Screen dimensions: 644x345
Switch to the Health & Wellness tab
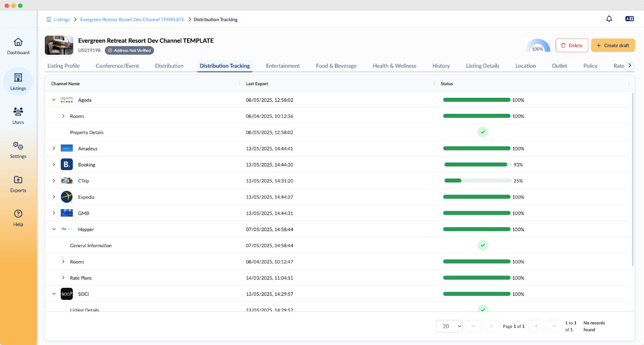(x=395, y=66)
